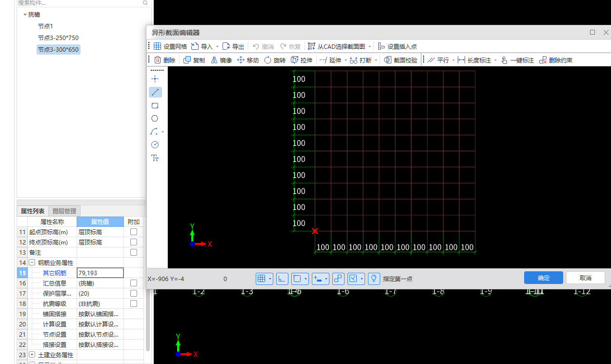This screenshot has height=364, width=611.
Task: Click the 确定 confirm button
Action: click(x=544, y=278)
